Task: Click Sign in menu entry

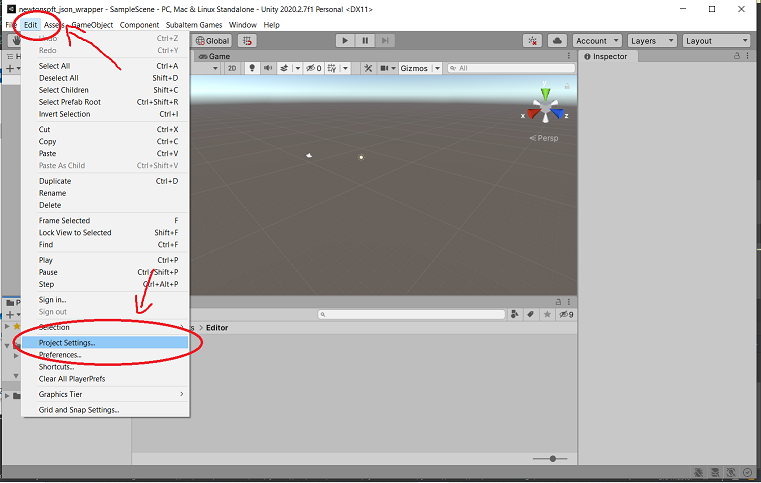Action: [x=105, y=300]
